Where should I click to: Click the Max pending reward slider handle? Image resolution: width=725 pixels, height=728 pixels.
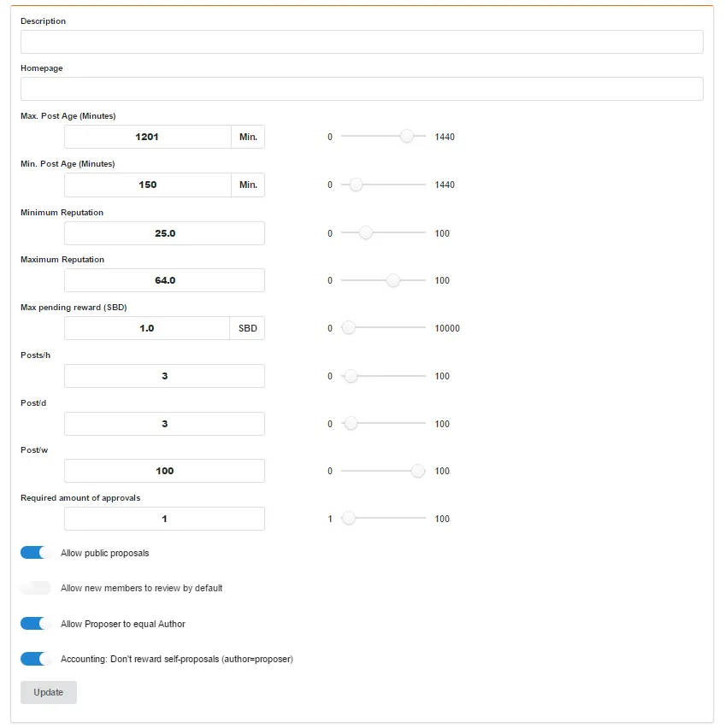[349, 328]
